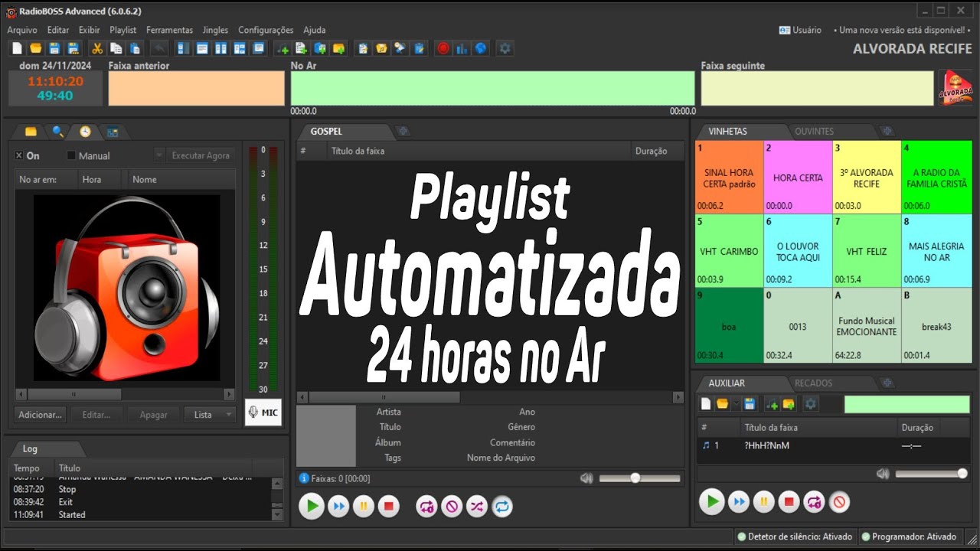Click the MIC microphone button

coord(263,412)
